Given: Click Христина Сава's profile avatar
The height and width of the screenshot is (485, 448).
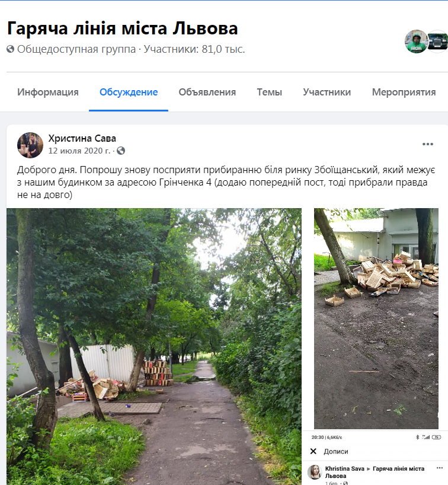Looking at the screenshot, I should (x=30, y=145).
